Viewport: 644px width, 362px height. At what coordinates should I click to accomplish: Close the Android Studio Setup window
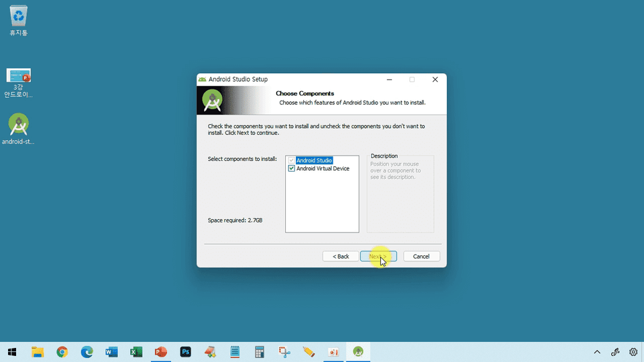(x=435, y=79)
